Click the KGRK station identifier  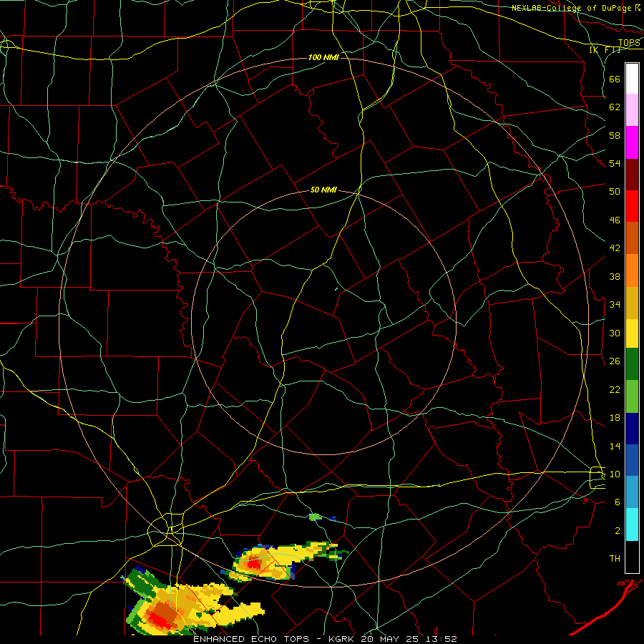pos(343,639)
